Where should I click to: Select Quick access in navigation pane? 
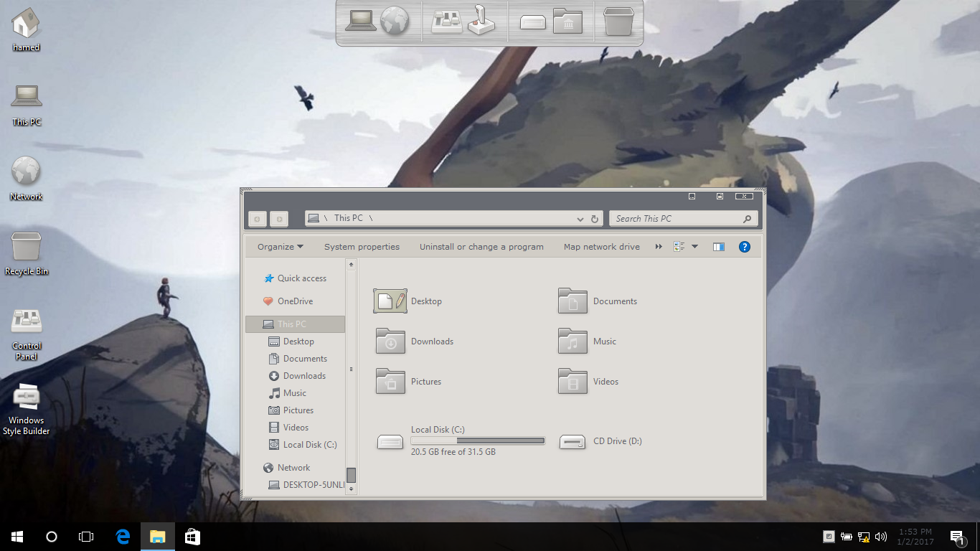click(x=301, y=278)
